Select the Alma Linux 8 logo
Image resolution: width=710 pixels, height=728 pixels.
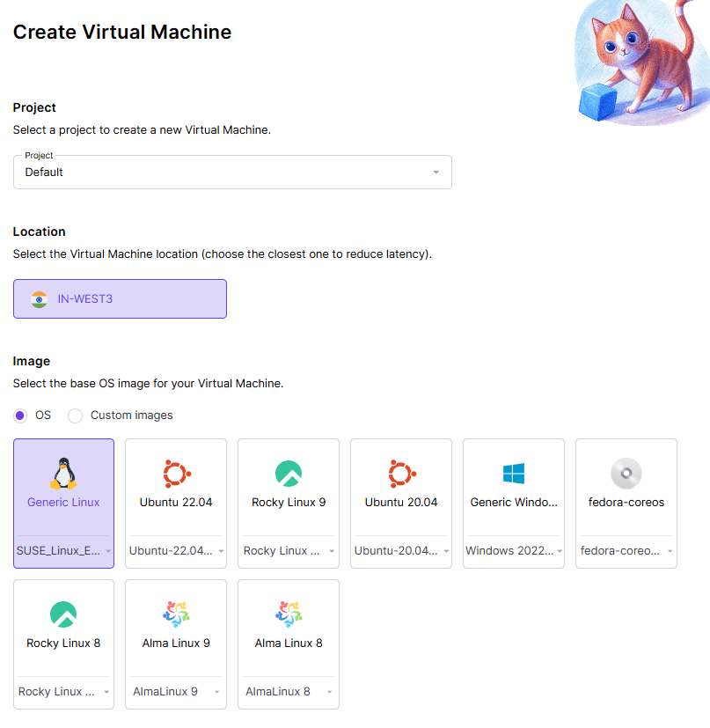click(289, 614)
